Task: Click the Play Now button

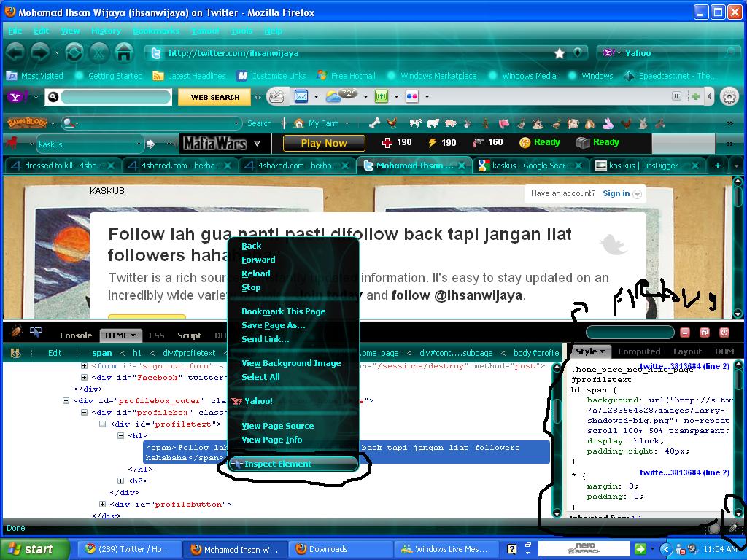Action: (x=324, y=143)
